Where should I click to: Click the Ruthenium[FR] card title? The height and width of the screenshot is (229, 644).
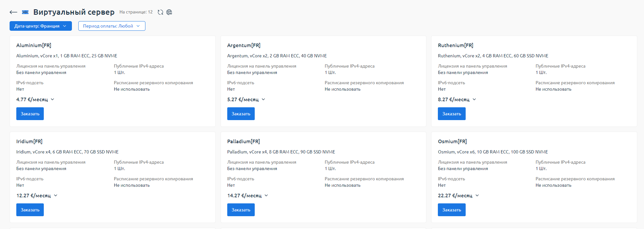click(455, 45)
